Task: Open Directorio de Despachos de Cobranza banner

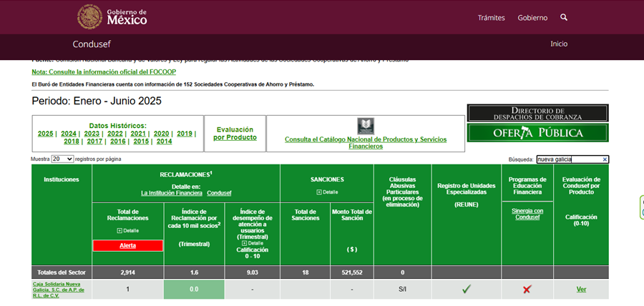Action: pos(537,113)
